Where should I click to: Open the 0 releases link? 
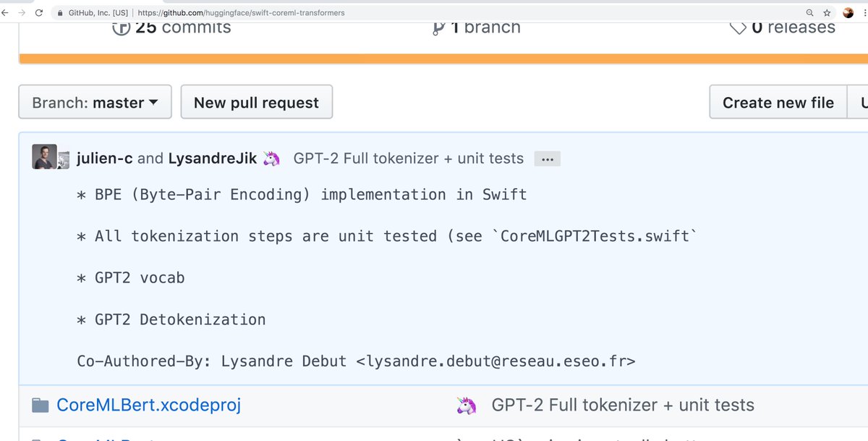click(x=782, y=28)
